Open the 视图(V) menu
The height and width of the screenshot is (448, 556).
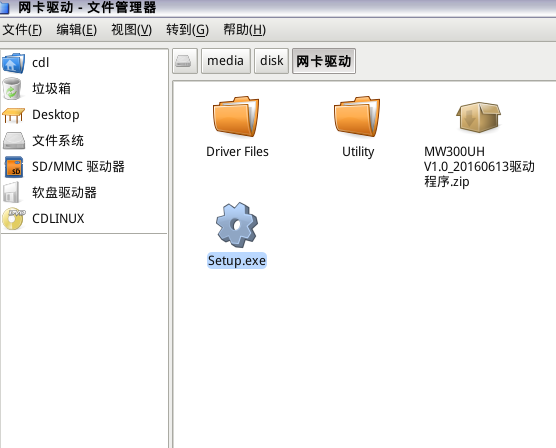[132, 30]
